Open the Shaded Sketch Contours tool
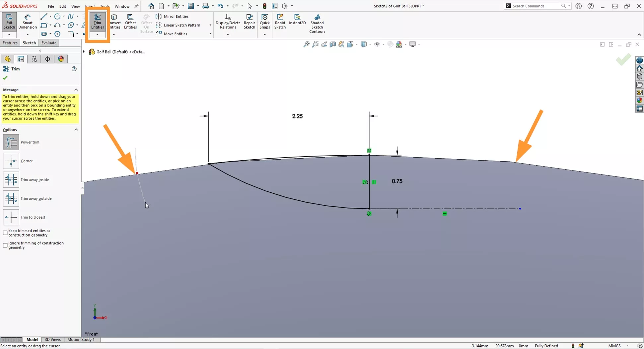 (317, 23)
